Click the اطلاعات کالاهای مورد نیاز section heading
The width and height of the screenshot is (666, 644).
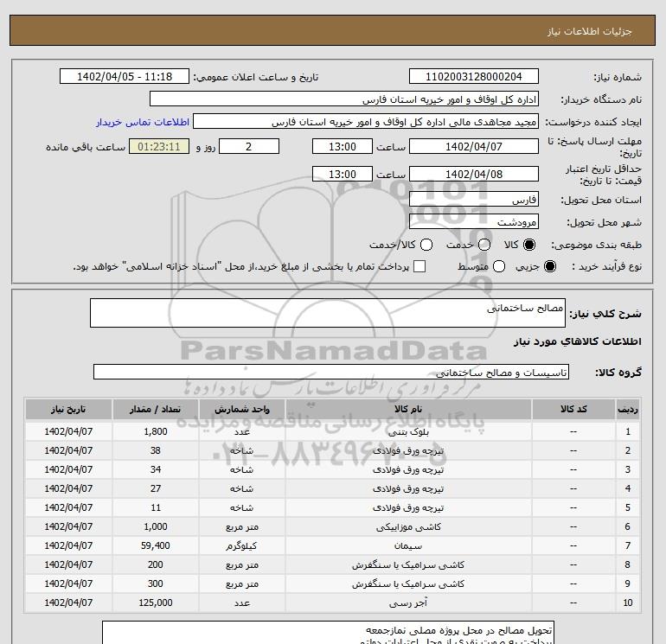click(x=578, y=341)
